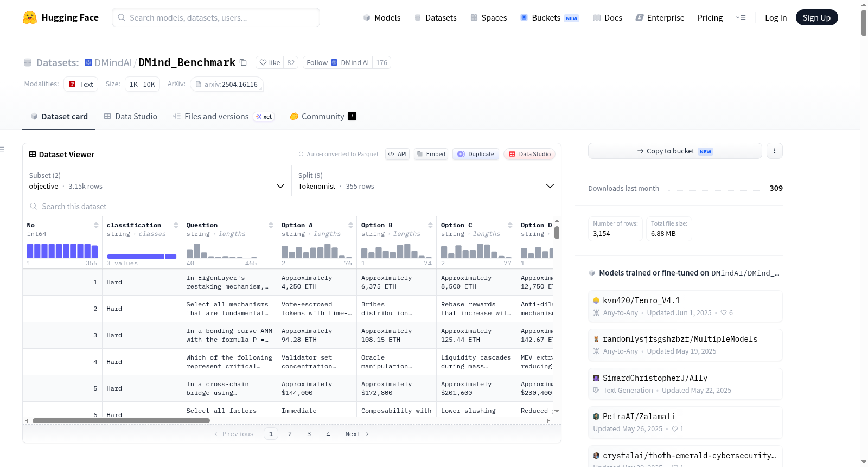
Task: Click the DMindAI organization avatar
Action: (x=88, y=62)
